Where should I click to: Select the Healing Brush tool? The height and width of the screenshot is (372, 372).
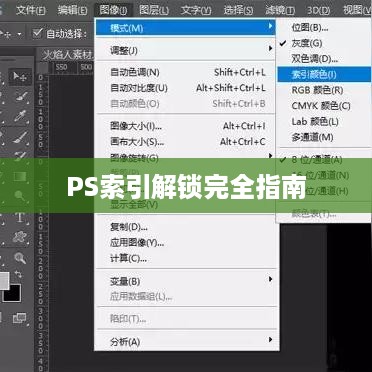point(21,97)
